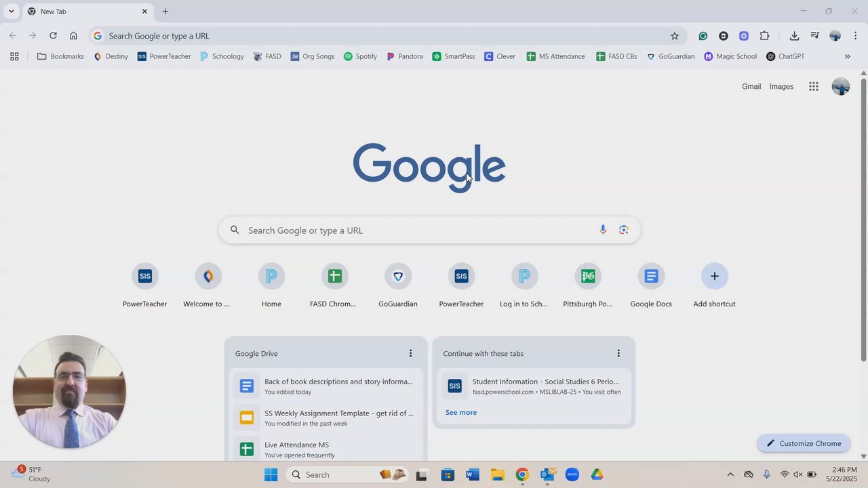
Task: Open the Bookmarks folder
Action: pos(61,56)
